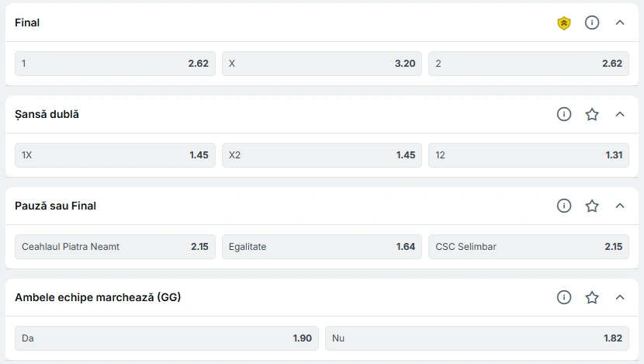The image size is (644, 364).
Task: Open info icon for Final market
Action: 592,23
